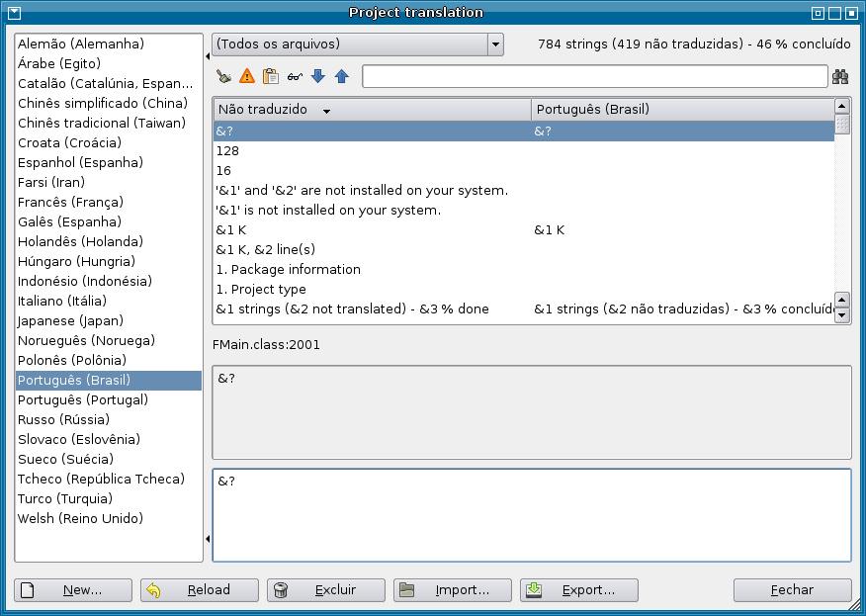Image resolution: width=866 pixels, height=616 pixels.
Task: Click the string list scroll down arrow
Action: point(841,315)
